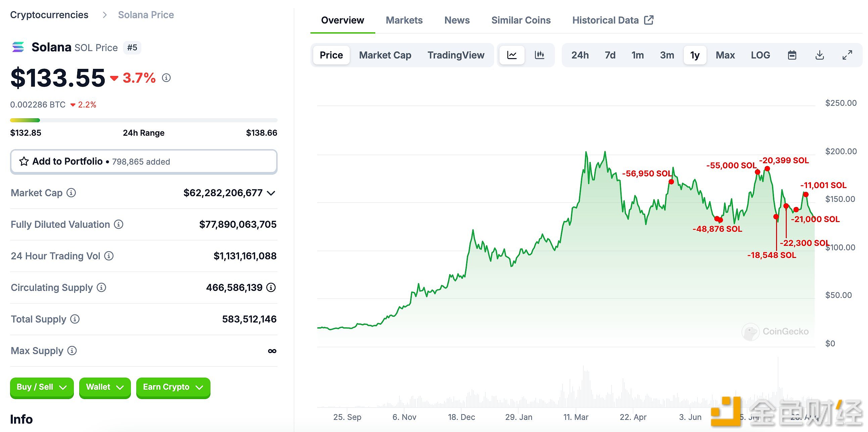Set chart range to 1y
The height and width of the screenshot is (432, 868).
(695, 55)
